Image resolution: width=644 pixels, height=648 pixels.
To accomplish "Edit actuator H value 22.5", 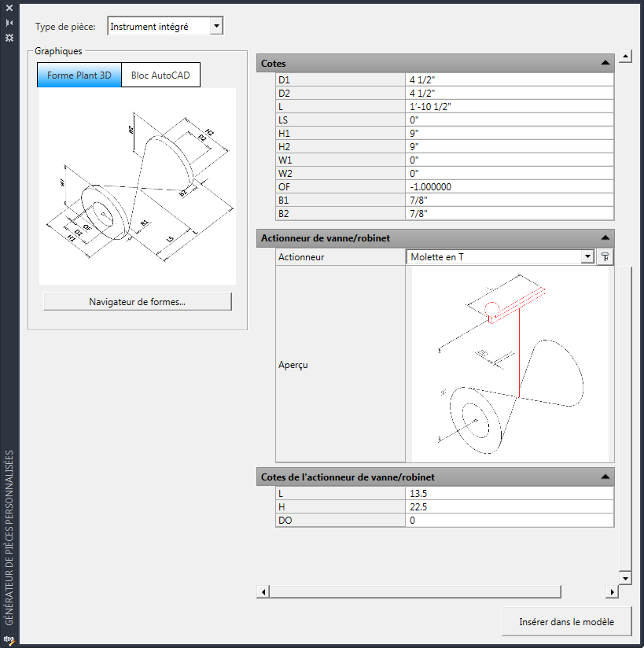I will point(510,506).
